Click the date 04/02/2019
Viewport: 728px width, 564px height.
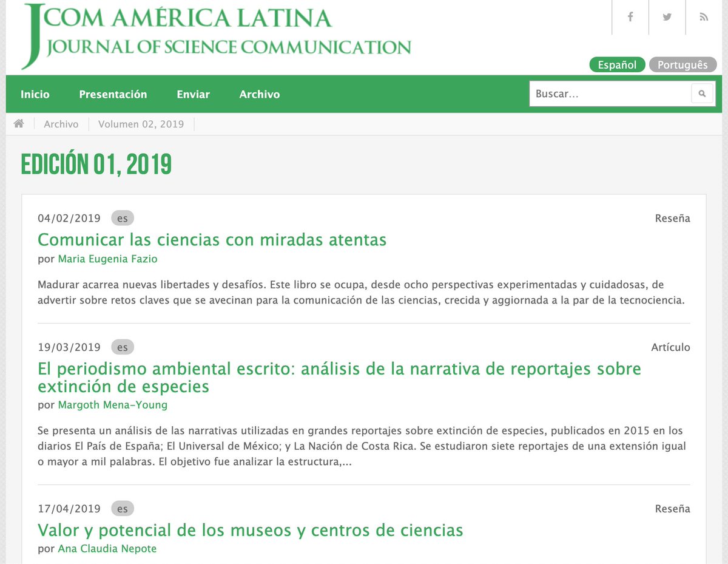[x=69, y=219]
